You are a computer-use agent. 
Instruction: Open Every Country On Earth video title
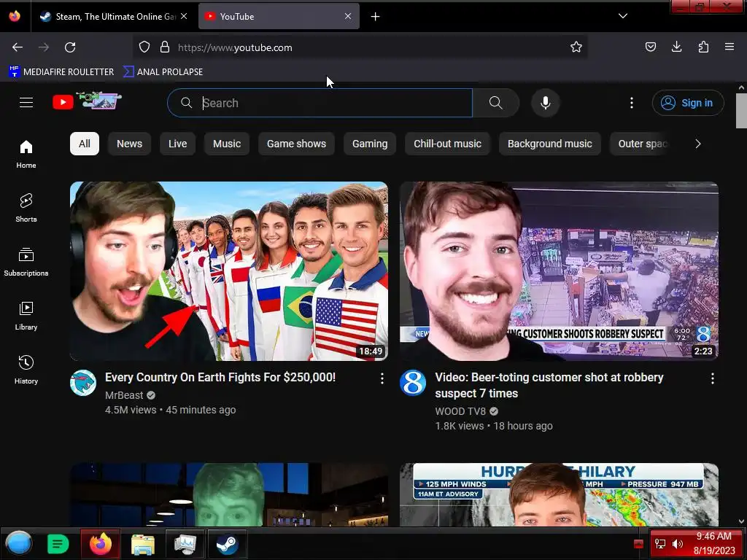(x=220, y=377)
